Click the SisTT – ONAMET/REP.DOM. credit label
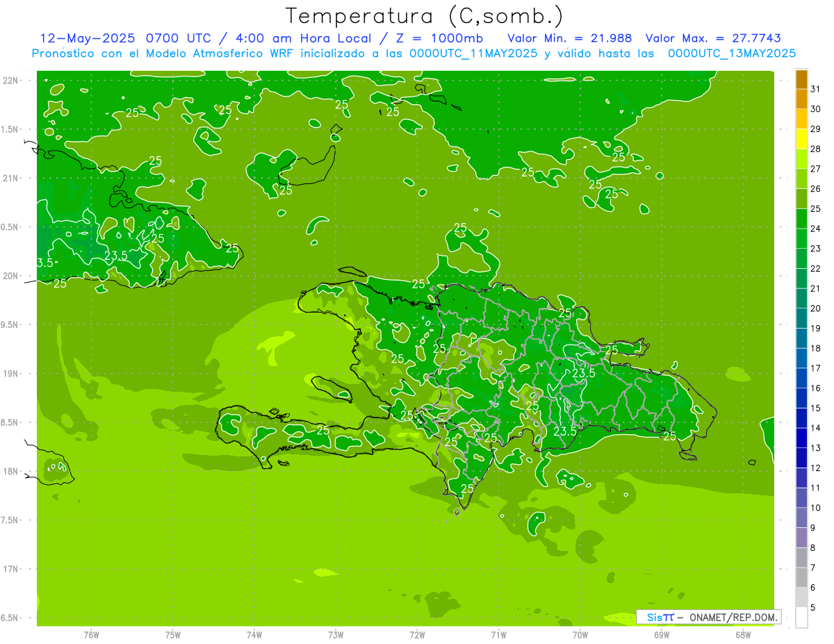This screenshot has height=644, width=834. pos(708,617)
